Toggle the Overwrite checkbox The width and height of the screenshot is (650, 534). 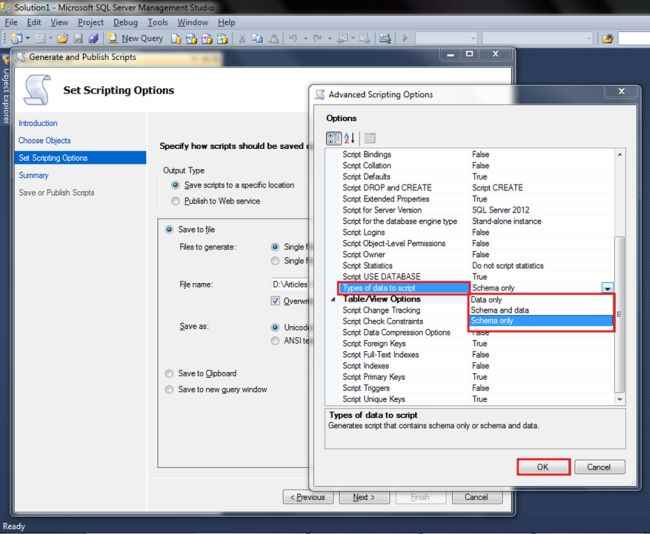coord(275,301)
